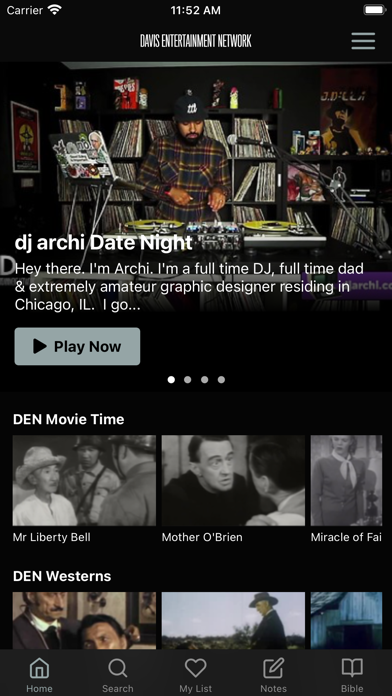Open My List heart icon
Image resolution: width=392 pixels, height=696 pixels.
point(196,668)
